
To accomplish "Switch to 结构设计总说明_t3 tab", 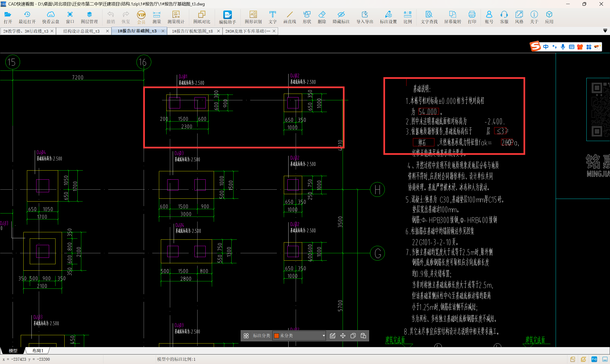I will (x=81, y=31).
